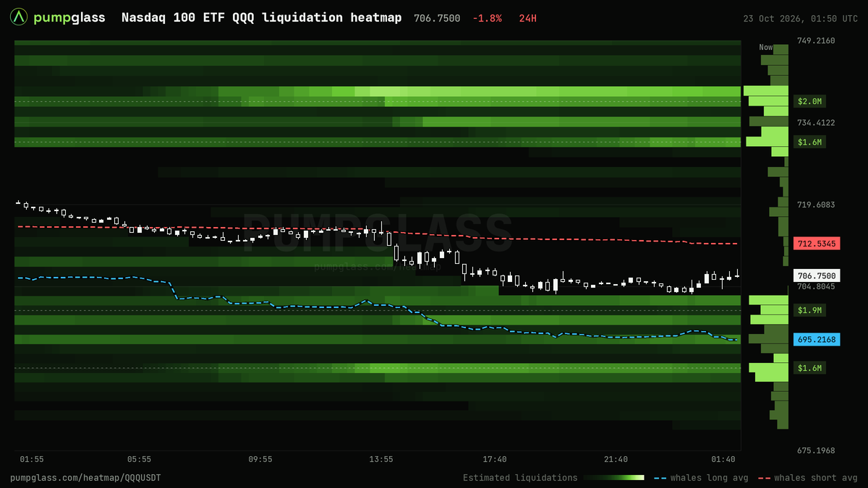Click the 05:55 time axis label
Screen dimensions: 868x488
coord(139,459)
